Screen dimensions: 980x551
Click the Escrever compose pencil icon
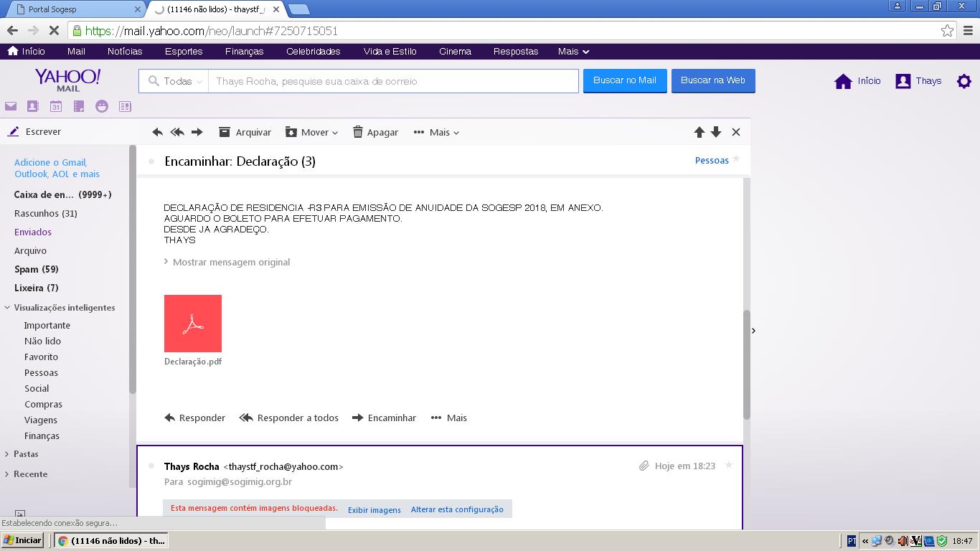(13, 131)
